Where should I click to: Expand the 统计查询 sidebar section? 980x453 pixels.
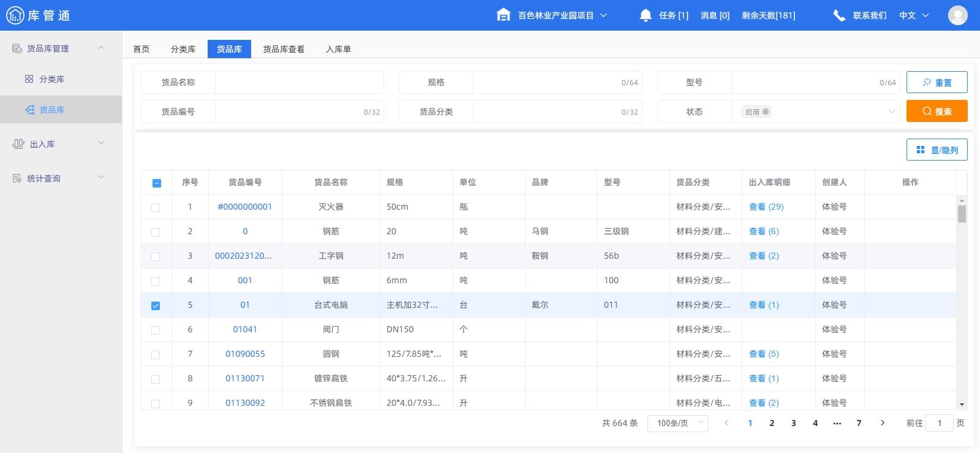point(101,178)
